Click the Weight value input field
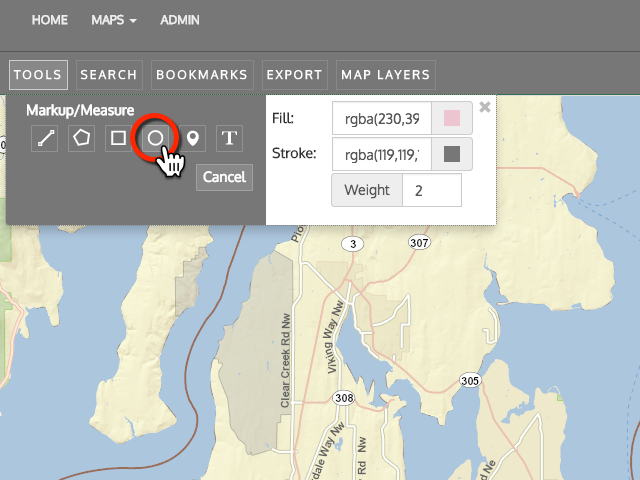Screen dimensions: 640x480 (431, 190)
